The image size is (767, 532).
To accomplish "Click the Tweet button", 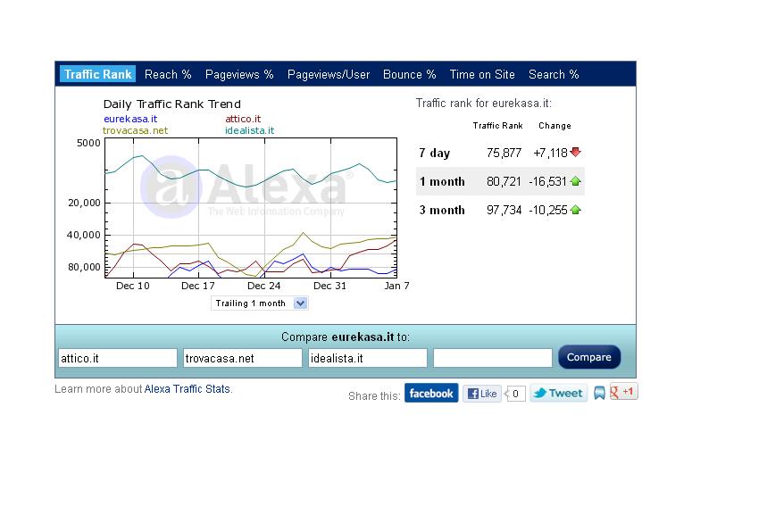I will (559, 393).
